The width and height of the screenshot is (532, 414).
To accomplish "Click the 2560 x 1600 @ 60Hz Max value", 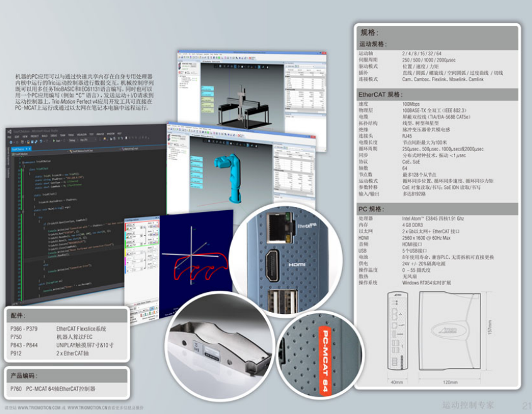I will 426,238.
